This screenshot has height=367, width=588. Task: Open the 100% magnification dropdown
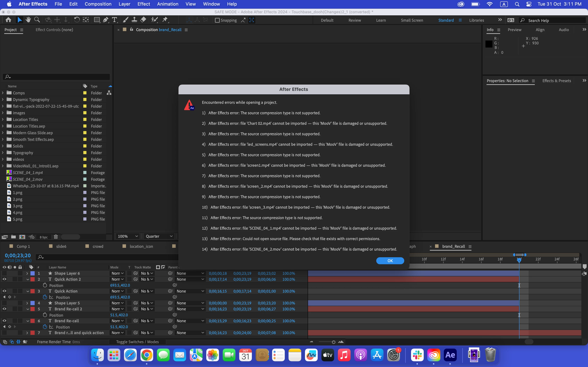[x=128, y=236]
